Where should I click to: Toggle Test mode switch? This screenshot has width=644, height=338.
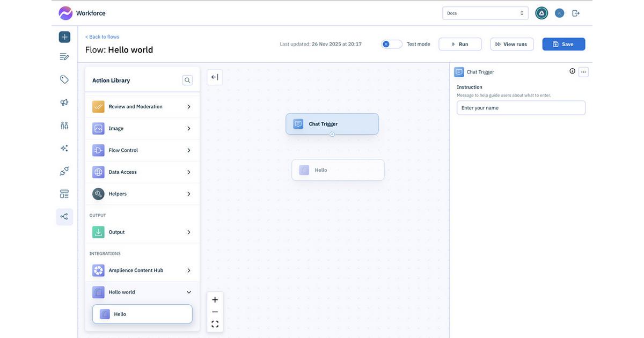[392, 44]
